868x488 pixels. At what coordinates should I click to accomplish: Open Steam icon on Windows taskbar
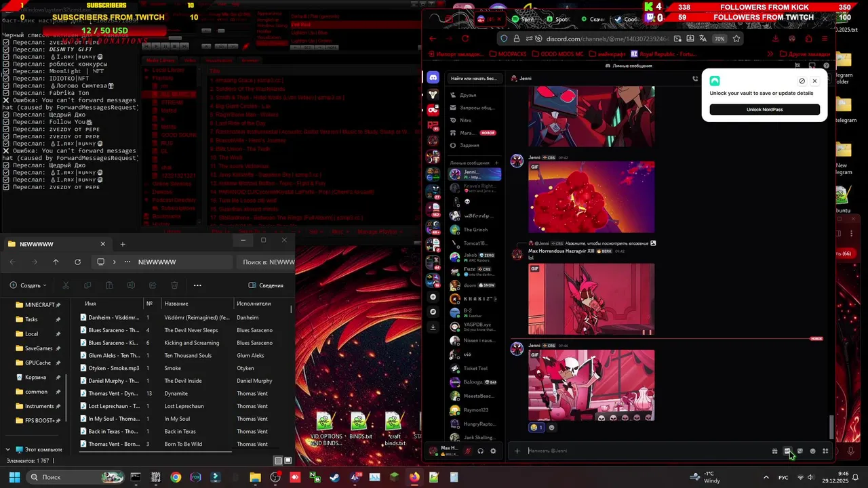point(334,477)
